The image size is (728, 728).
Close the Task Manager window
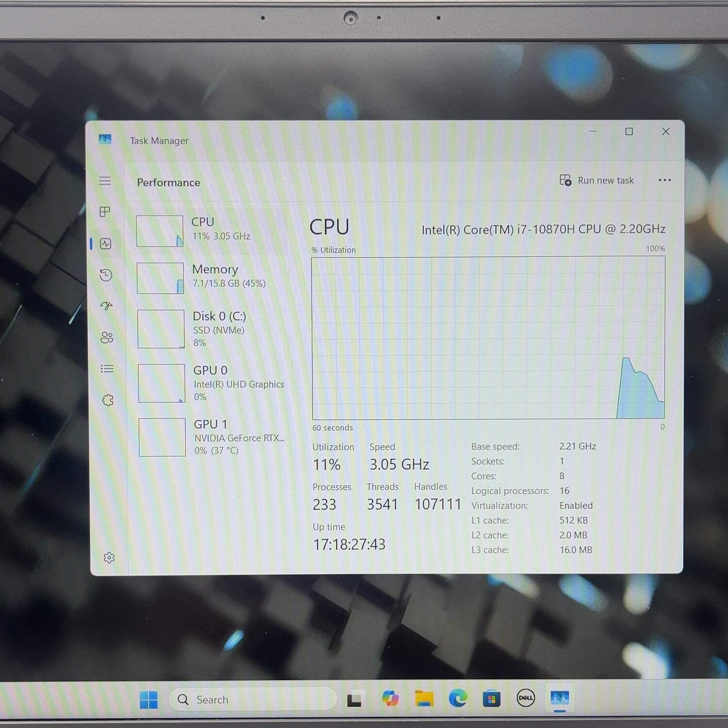(x=666, y=132)
